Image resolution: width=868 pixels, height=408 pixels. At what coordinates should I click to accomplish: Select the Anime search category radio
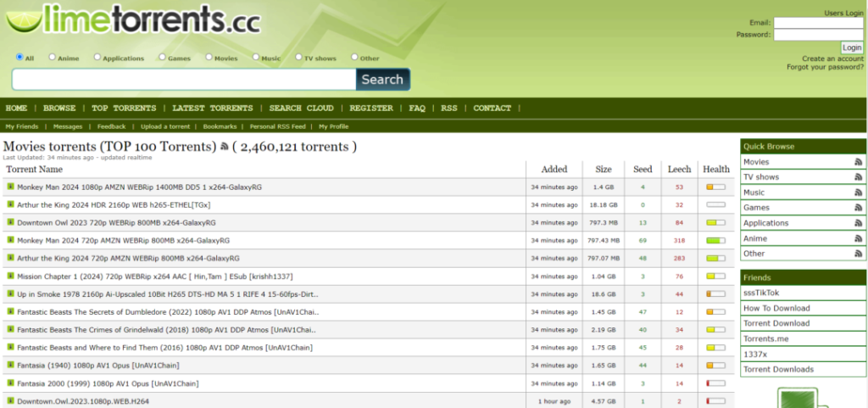pyautogui.click(x=52, y=57)
